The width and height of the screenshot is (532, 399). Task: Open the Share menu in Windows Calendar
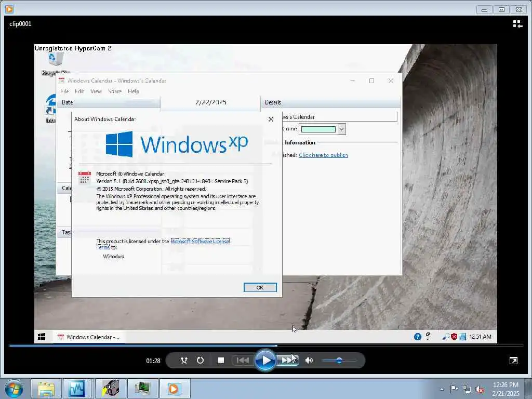(115, 91)
